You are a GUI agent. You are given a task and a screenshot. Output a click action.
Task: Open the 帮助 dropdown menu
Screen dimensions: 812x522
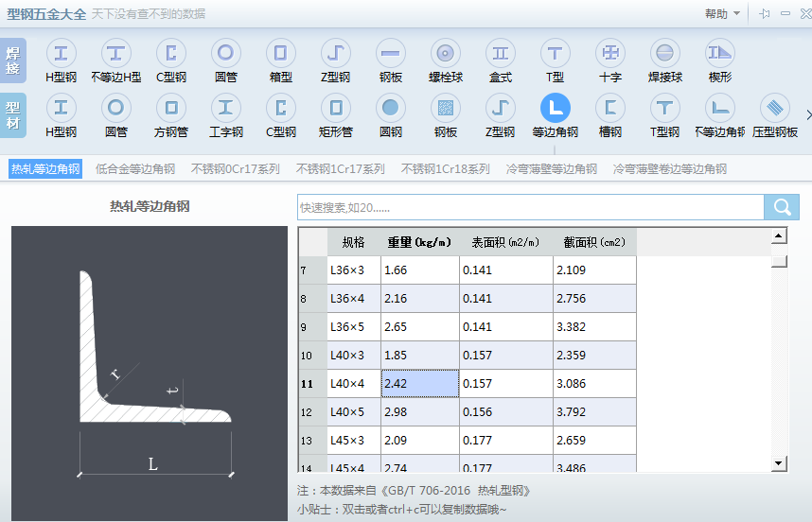(x=722, y=14)
